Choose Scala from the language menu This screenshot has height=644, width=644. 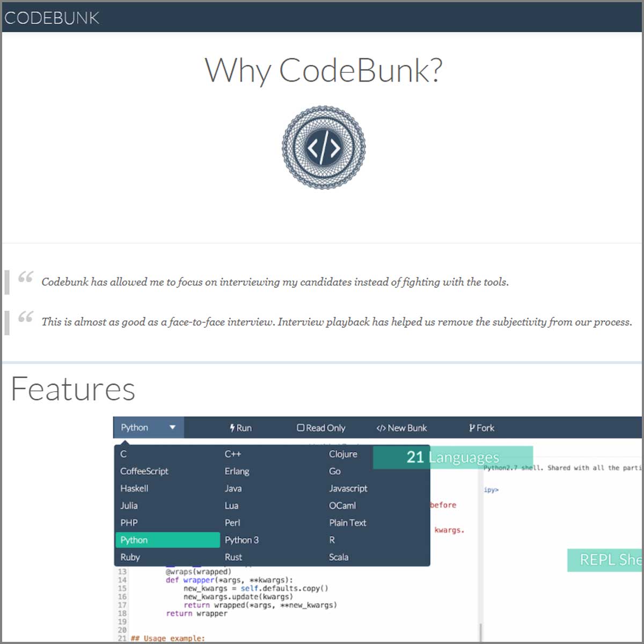tap(339, 557)
